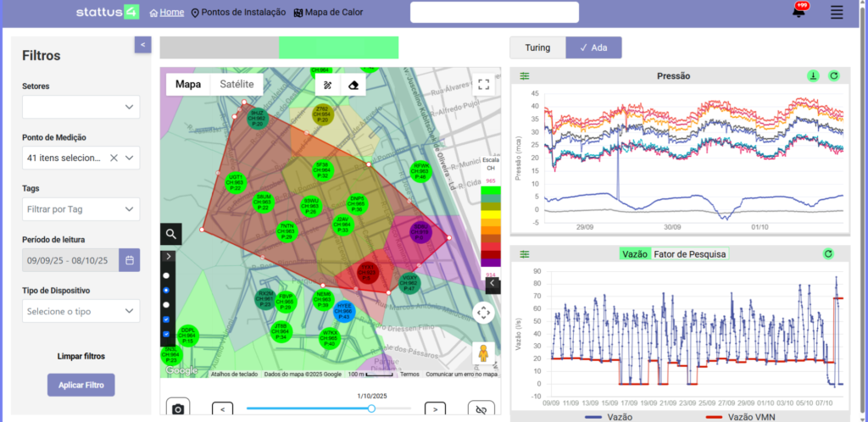Switch to the Satélite map view
The height and width of the screenshot is (422, 868).
[x=236, y=85]
